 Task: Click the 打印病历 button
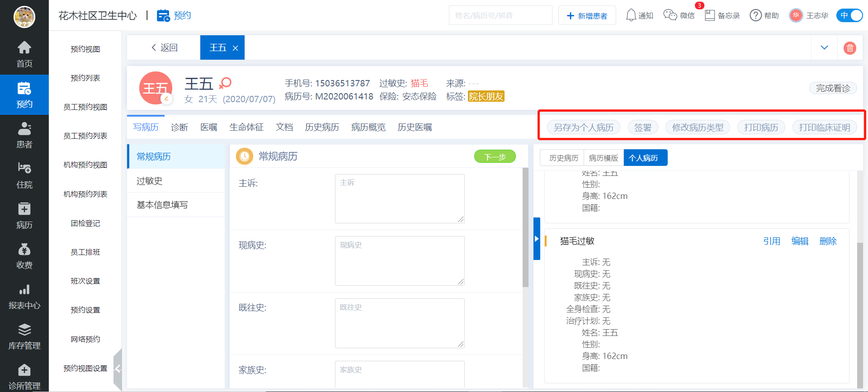[x=761, y=128]
